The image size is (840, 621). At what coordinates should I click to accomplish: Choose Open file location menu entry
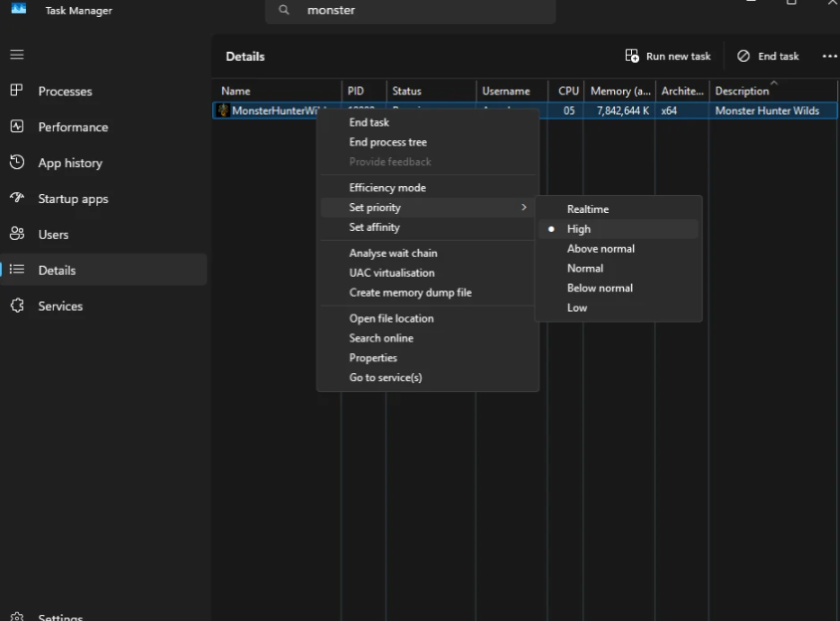coord(391,318)
